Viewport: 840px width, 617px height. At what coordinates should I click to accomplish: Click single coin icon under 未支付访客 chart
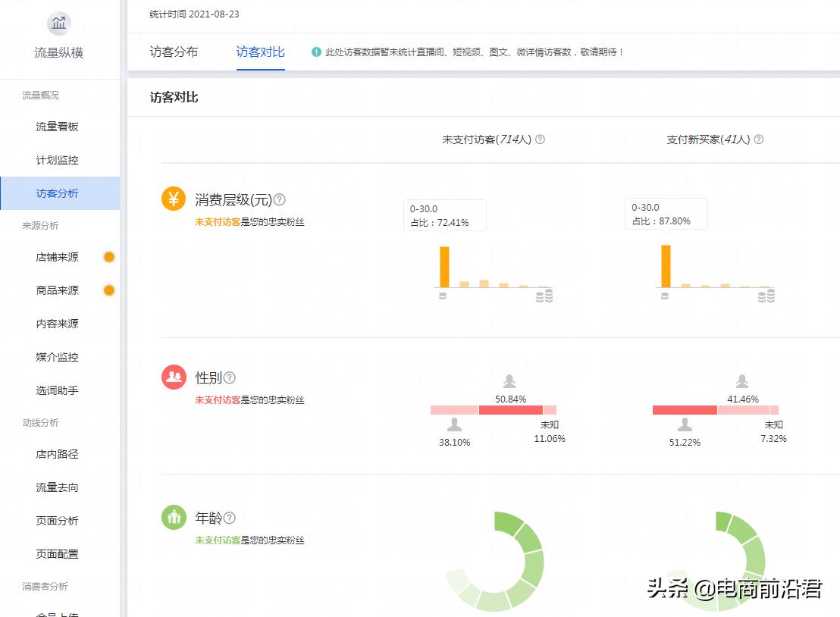point(443,296)
